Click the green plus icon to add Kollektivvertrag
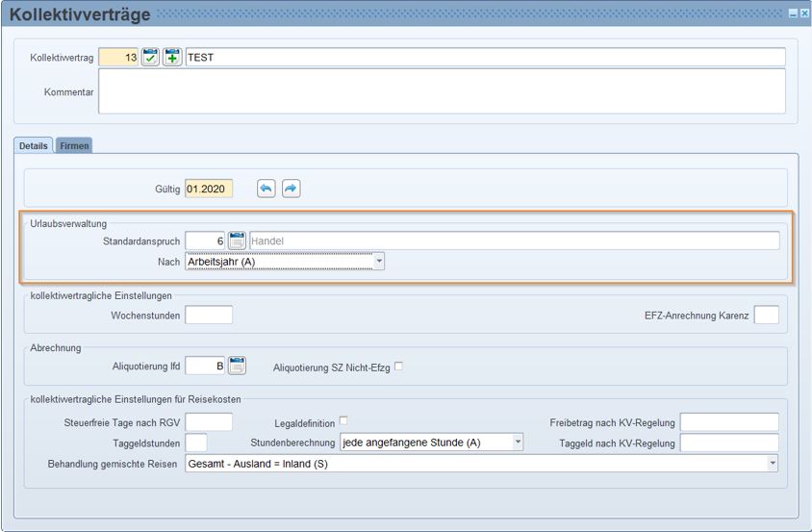 click(x=172, y=58)
